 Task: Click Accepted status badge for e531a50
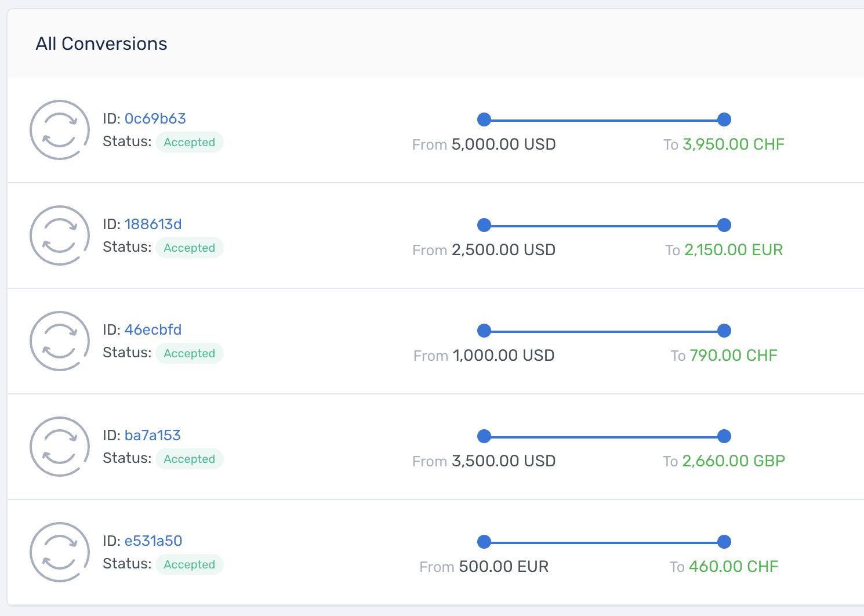190,564
